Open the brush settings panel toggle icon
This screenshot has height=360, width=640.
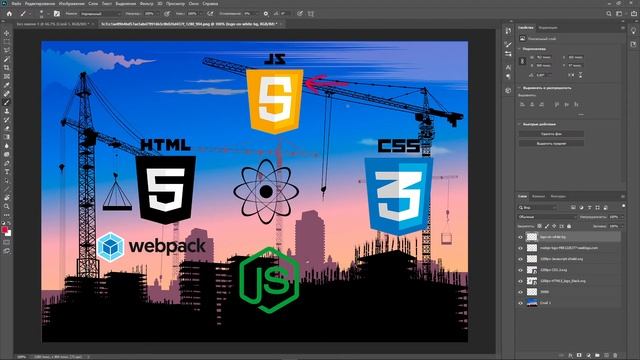pos(57,13)
